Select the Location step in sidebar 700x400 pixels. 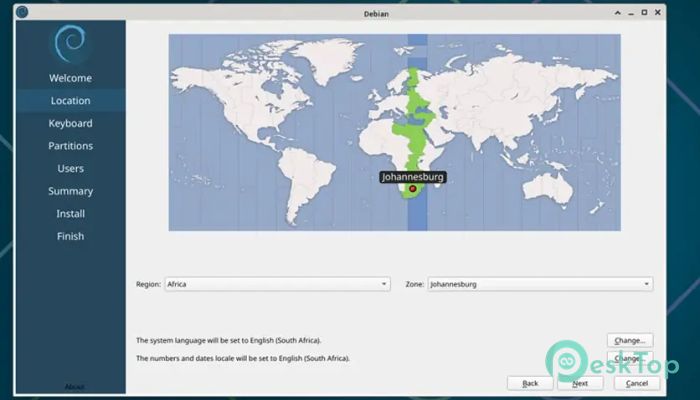[x=70, y=101]
